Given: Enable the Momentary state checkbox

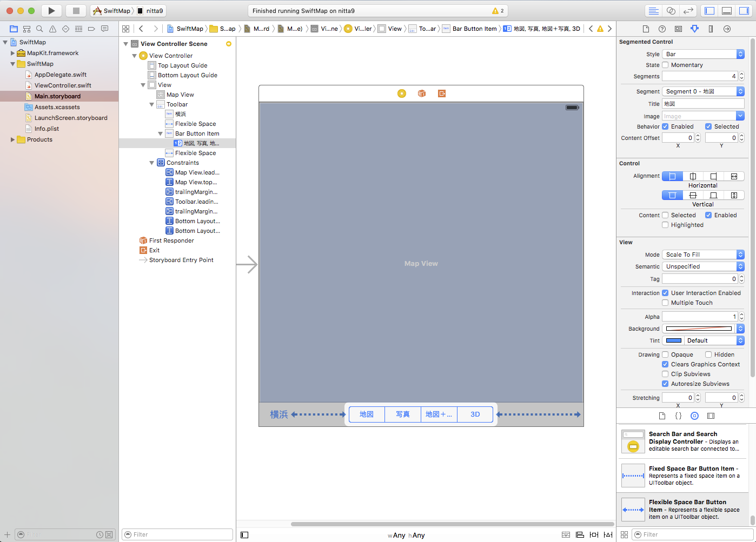Looking at the screenshot, I should pyautogui.click(x=665, y=65).
